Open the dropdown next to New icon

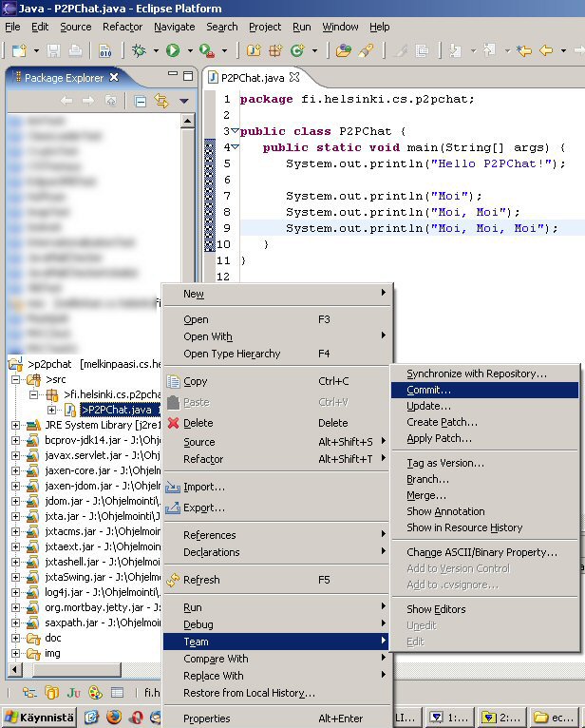click(36, 50)
